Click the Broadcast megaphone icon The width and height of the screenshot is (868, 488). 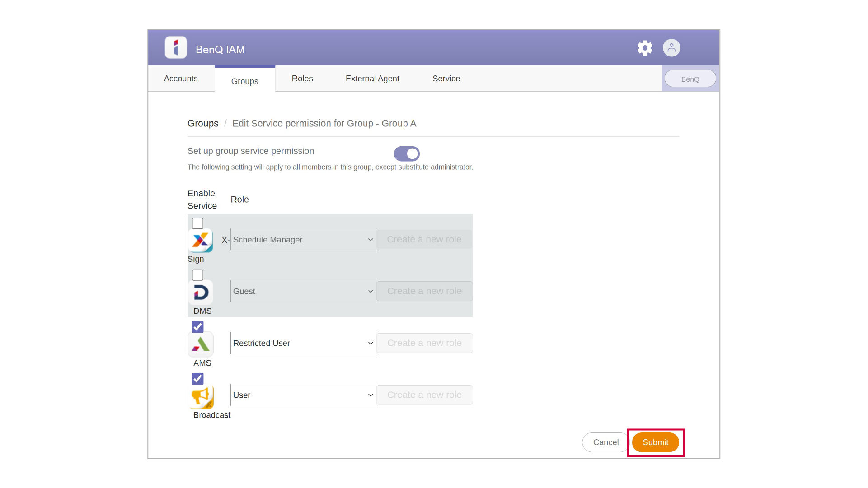(x=201, y=396)
